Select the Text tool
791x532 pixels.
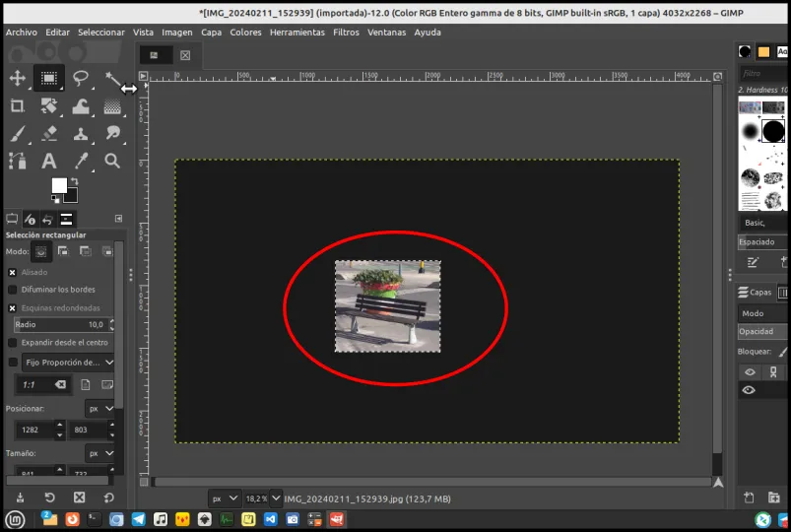click(x=49, y=161)
